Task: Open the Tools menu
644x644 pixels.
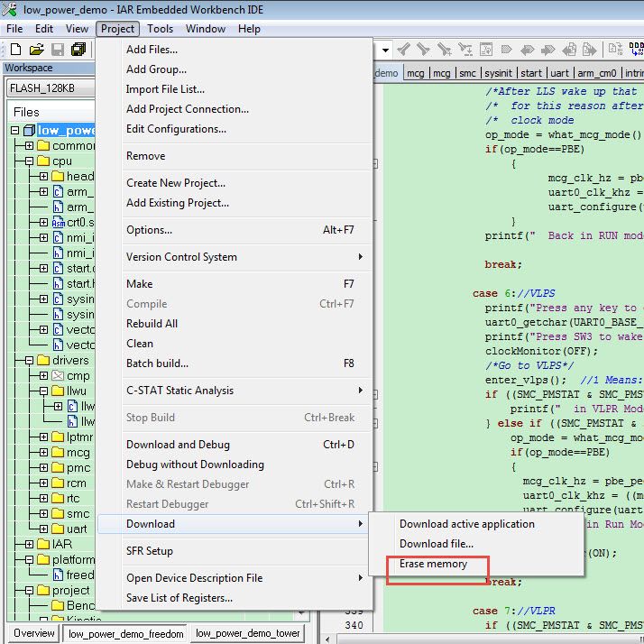Action: (x=161, y=29)
